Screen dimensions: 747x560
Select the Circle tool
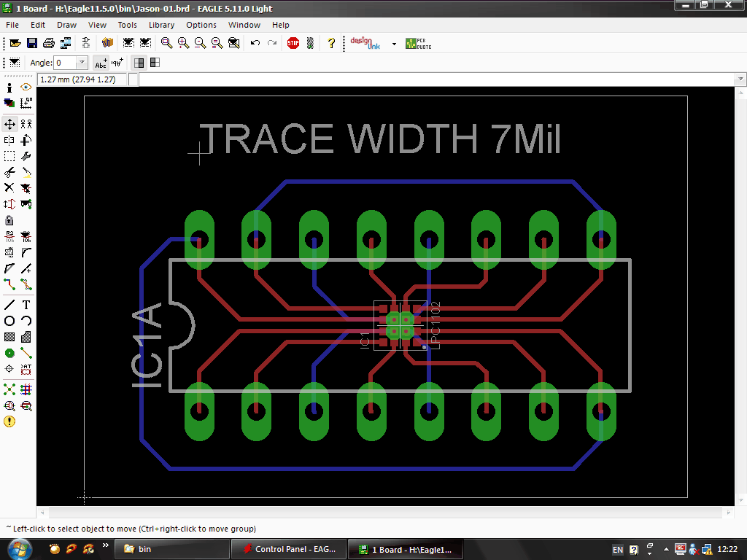[9, 321]
